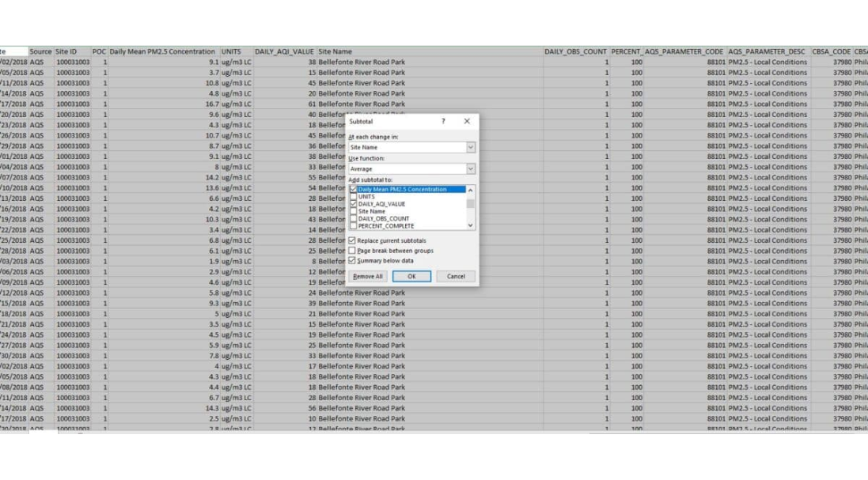The width and height of the screenshot is (868, 480).
Task: Select the DAILY_OBS_COUNT header cell
Action: [x=576, y=51]
